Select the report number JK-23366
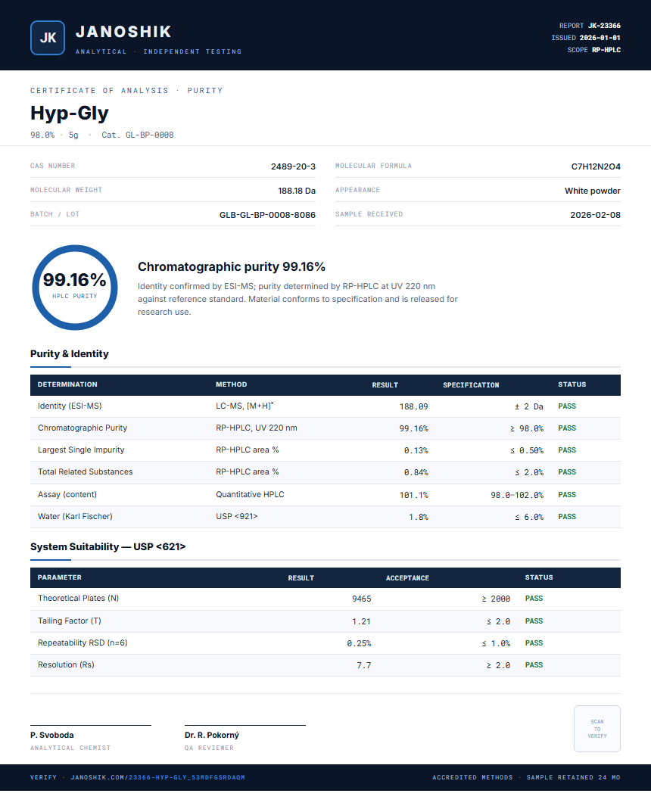Image resolution: width=651 pixels, height=812 pixels. click(x=604, y=26)
